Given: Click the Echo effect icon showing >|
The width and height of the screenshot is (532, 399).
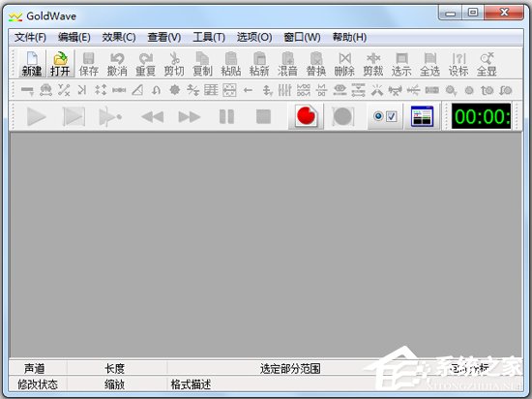Looking at the screenshot, I should (82, 90).
